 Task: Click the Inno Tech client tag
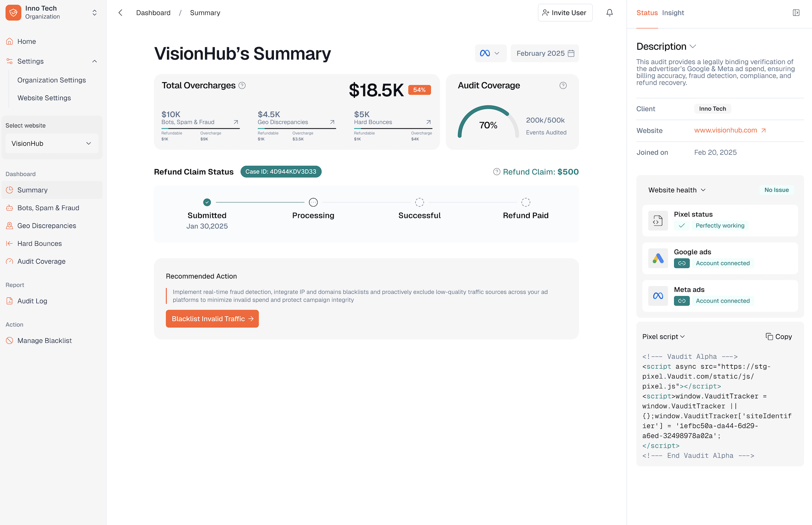pyautogui.click(x=713, y=109)
